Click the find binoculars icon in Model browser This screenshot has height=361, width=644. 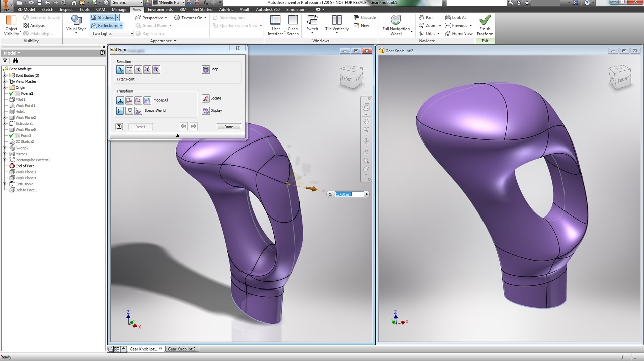(x=15, y=60)
